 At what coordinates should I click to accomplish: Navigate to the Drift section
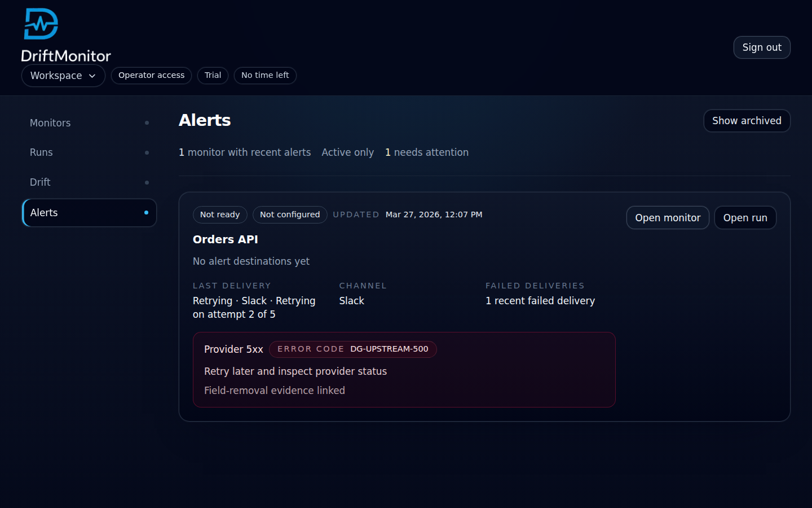click(40, 182)
